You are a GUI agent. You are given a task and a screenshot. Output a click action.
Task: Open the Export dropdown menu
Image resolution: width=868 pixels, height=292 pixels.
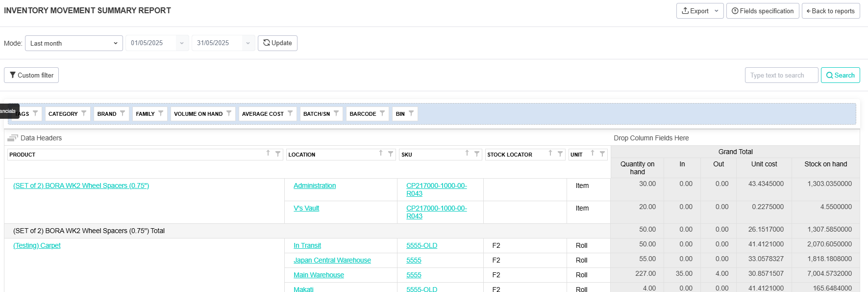tap(699, 11)
